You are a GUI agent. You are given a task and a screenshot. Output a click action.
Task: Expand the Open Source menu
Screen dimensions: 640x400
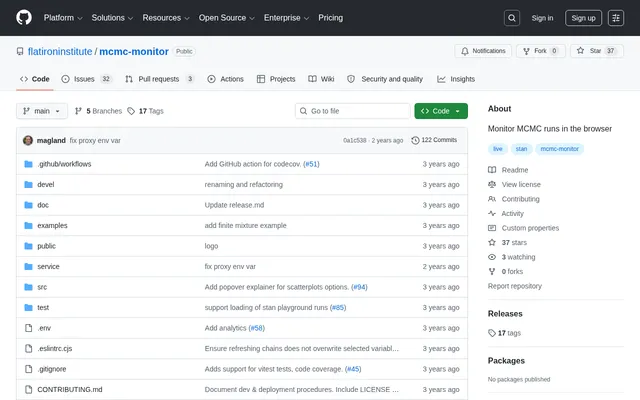coord(227,18)
